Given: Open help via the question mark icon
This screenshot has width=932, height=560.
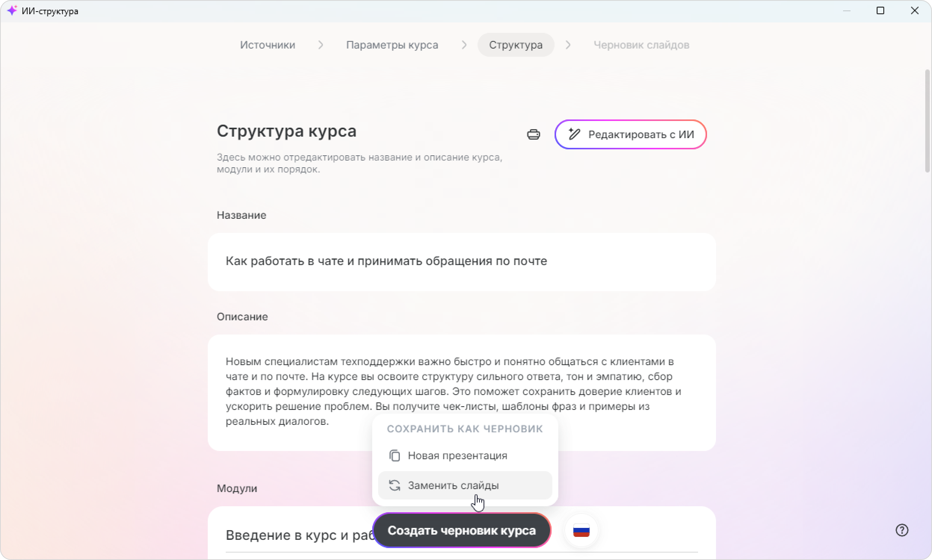Looking at the screenshot, I should [902, 530].
